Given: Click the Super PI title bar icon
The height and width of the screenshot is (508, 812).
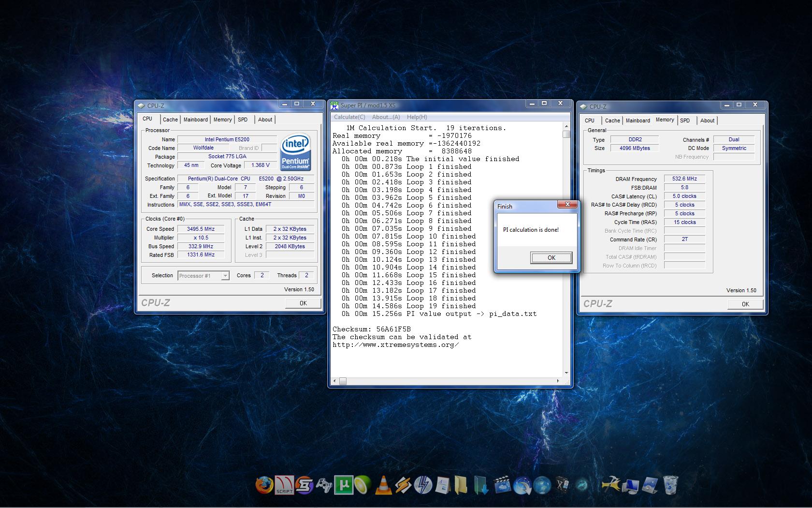Looking at the screenshot, I should (x=334, y=105).
